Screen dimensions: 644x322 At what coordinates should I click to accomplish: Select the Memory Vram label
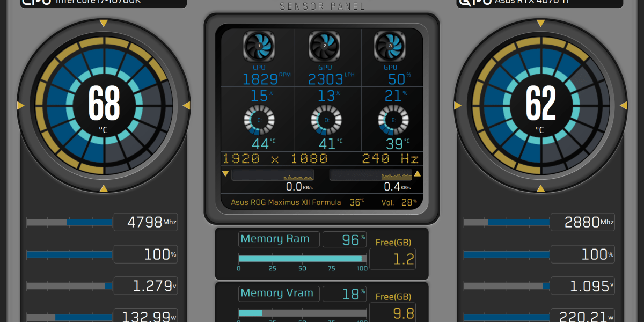(279, 294)
